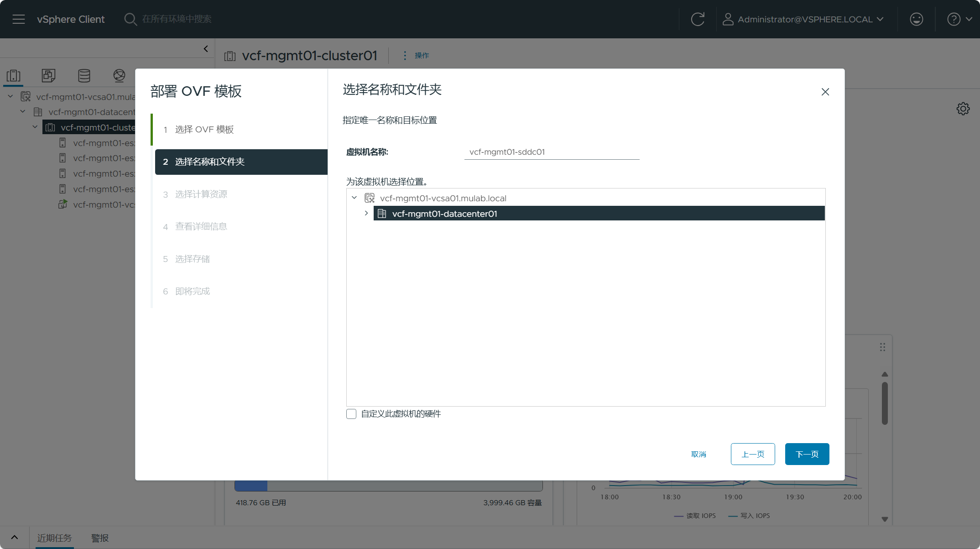Viewport: 980px width, 549px height.
Task: Switch to Hosts and Clusters inventory view
Action: (14, 75)
